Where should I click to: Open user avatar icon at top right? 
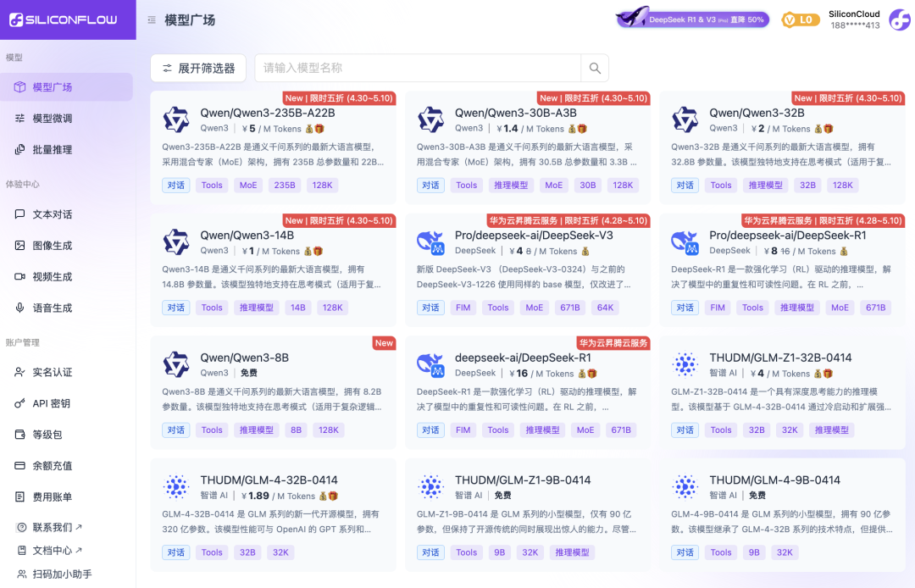899,19
